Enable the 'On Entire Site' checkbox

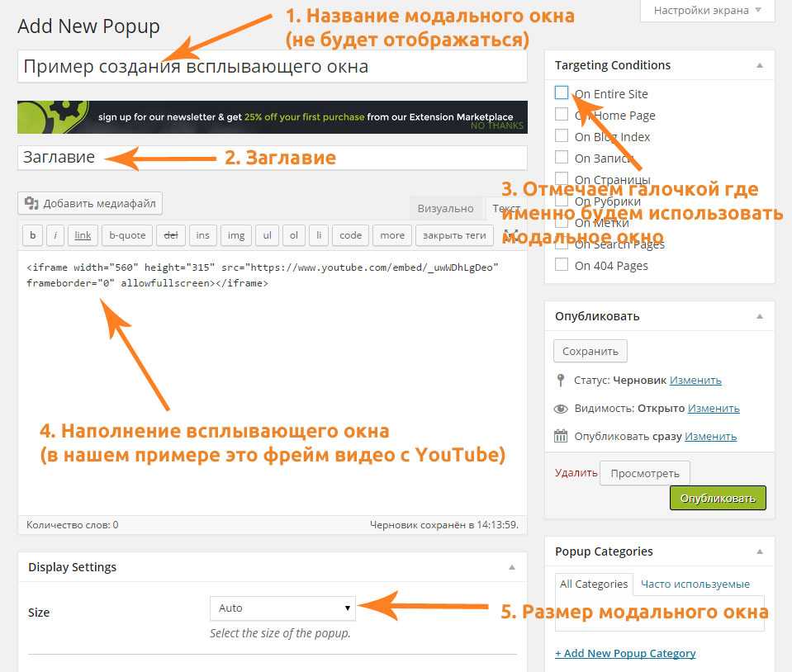pos(562,93)
